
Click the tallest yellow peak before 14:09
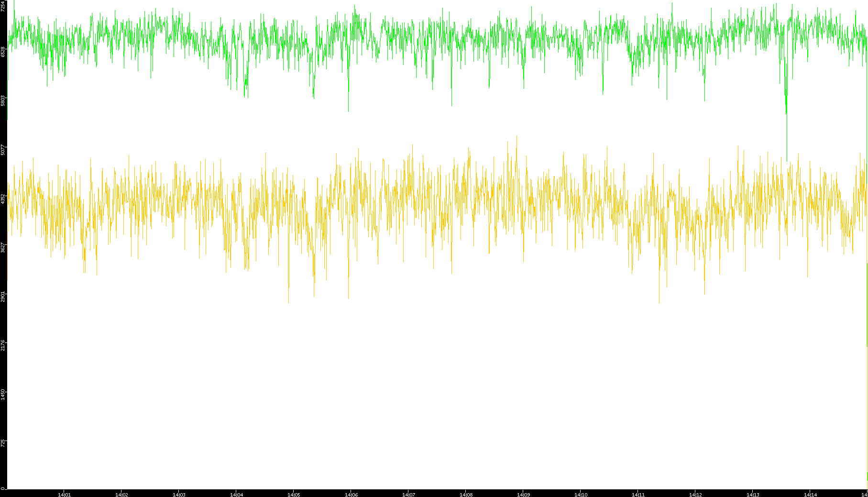[x=516, y=136]
